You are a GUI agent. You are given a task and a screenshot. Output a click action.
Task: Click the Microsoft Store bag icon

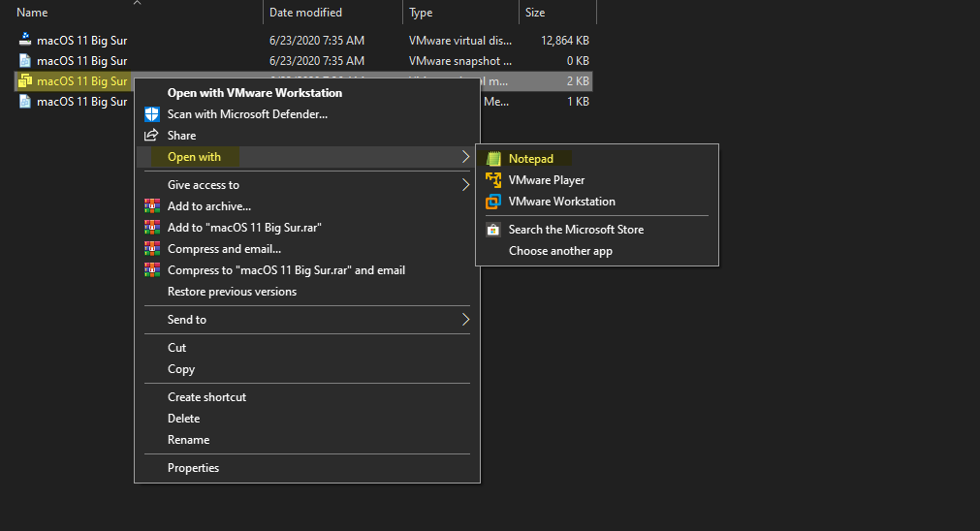click(493, 230)
